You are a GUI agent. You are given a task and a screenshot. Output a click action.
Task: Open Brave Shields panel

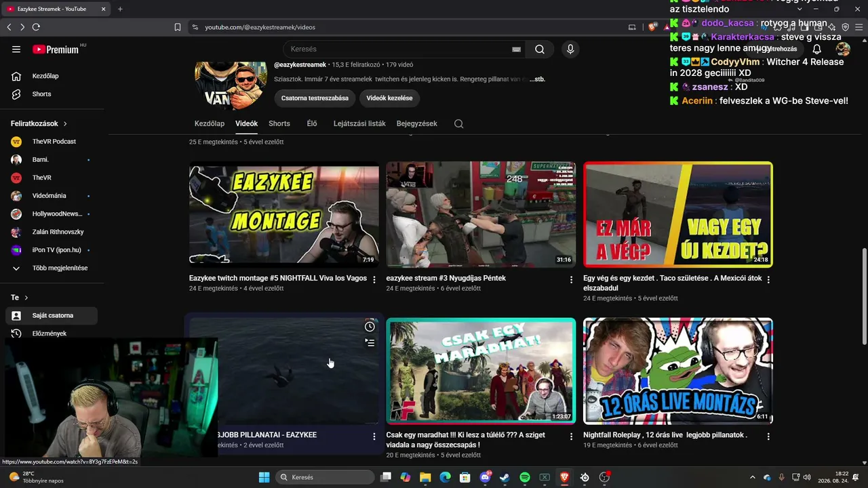coord(652,27)
